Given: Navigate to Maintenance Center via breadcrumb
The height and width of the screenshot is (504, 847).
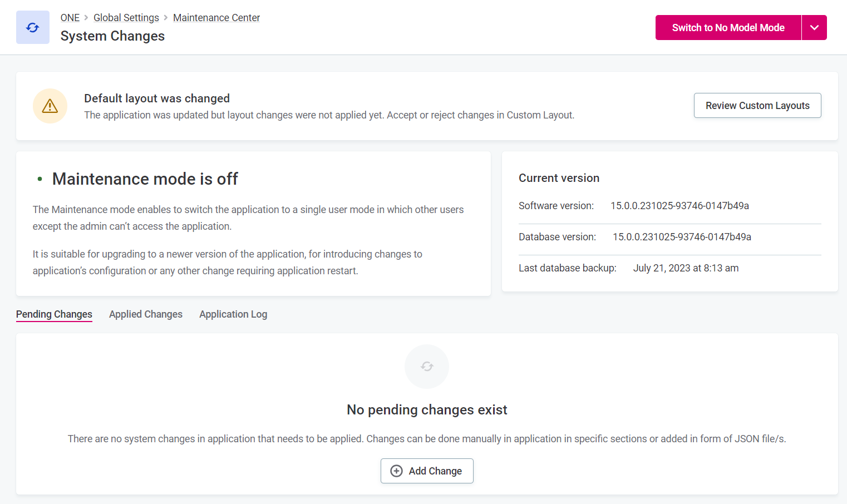Looking at the screenshot, I should tap(216, 17).
